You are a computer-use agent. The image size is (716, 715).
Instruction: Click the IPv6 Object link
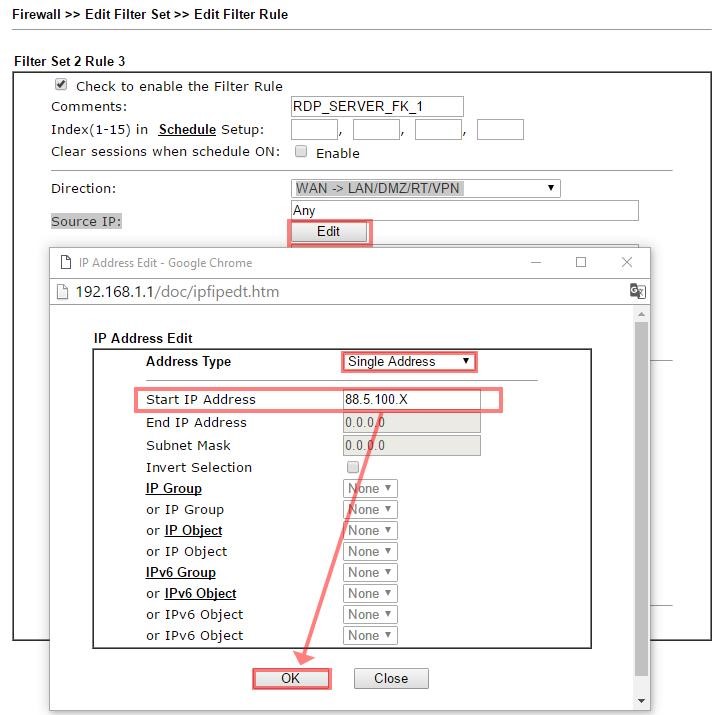tap(200, 593)
